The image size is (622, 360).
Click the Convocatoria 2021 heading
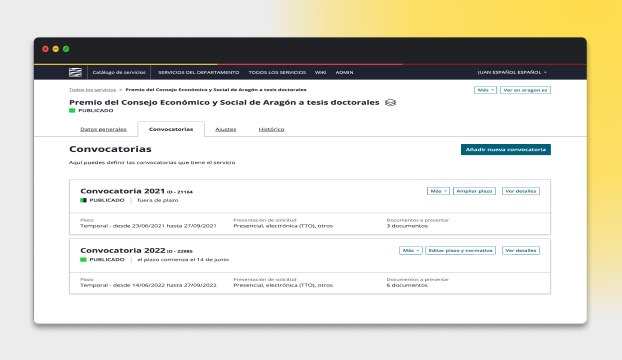(122, 191)
